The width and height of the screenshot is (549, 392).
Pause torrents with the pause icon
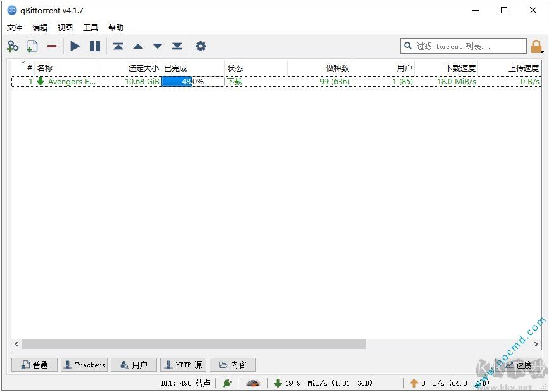tap(95, 46)
